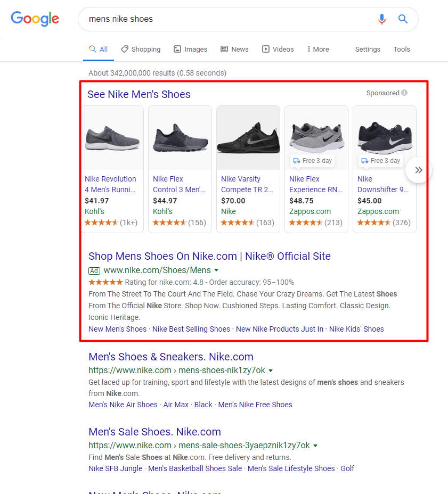
Task: Click the Nike seller under $70.00
Action: (228, 211)
